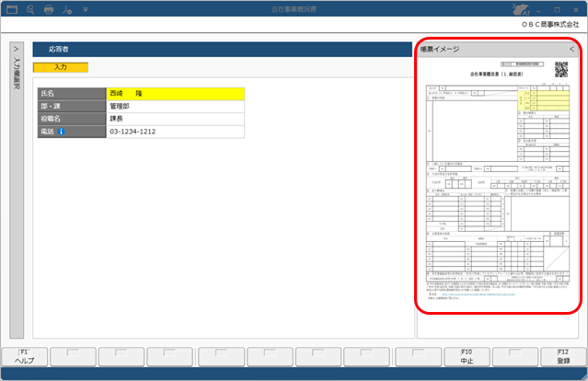Click the 役職名 row label
This screenshot has height=381, width=588.
point(72,119)
